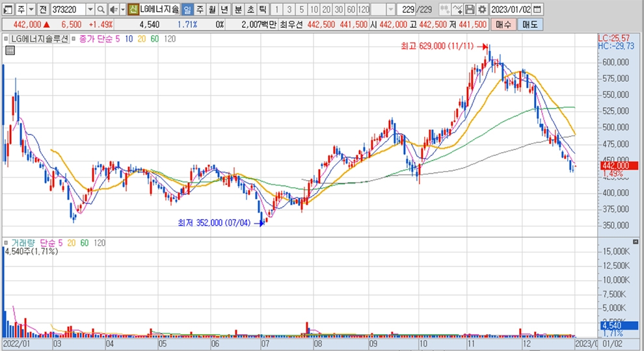The width and height of the screenshot is (644, 351).
Task: Choose the 60 interval button
Action: pyautogui.click(x=351, y=9)
